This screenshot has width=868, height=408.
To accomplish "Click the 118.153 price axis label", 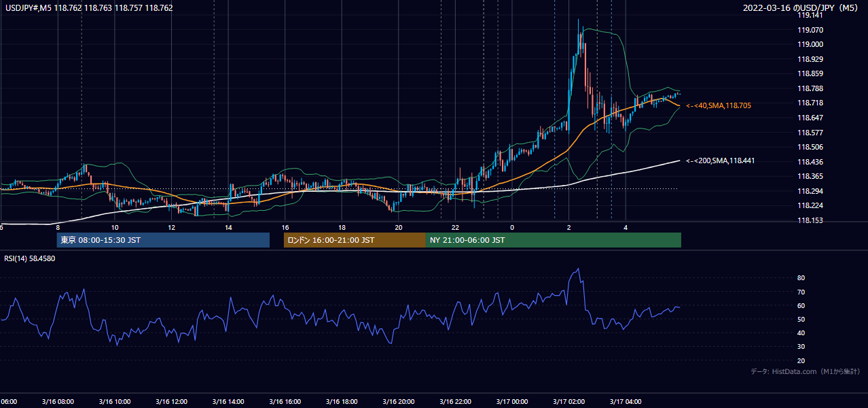I will pos(809,220).
